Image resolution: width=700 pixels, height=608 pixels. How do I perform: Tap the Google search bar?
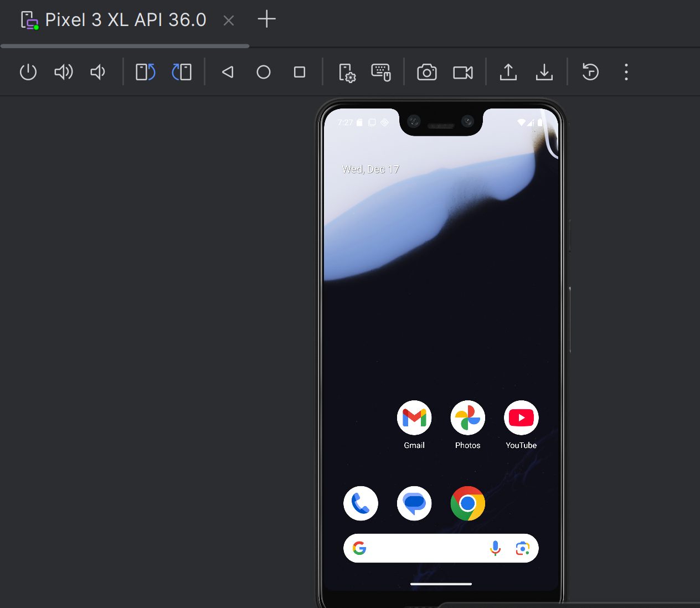coord(441,548)
